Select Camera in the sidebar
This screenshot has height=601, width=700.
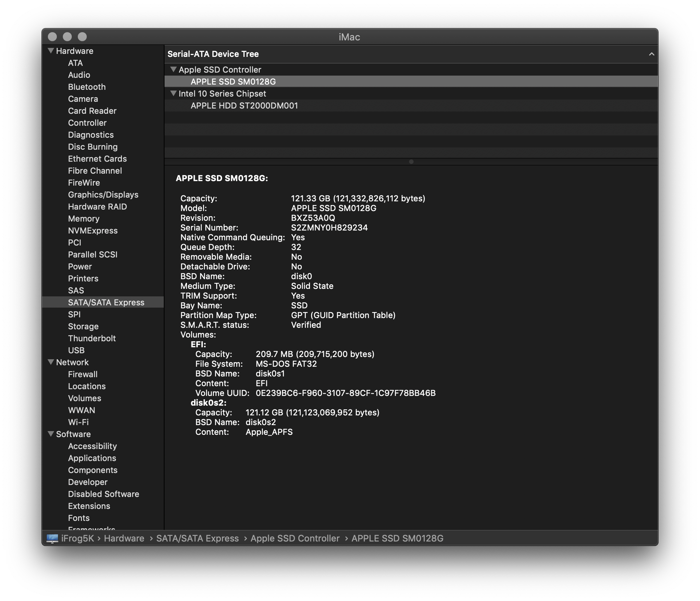tap(83, 99)
